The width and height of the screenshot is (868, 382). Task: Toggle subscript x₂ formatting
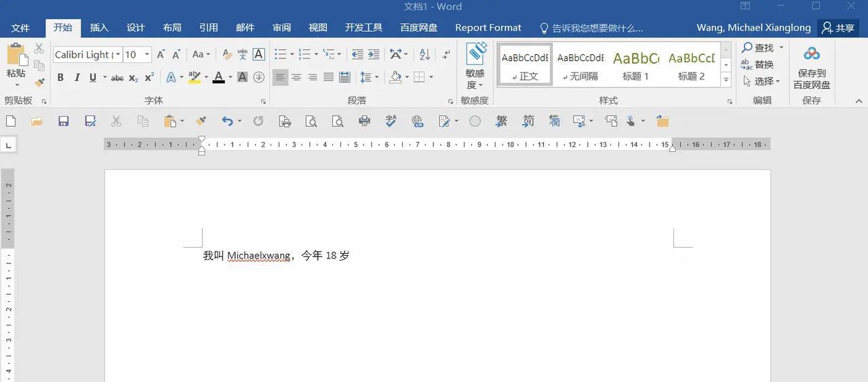tap(134, 77)
